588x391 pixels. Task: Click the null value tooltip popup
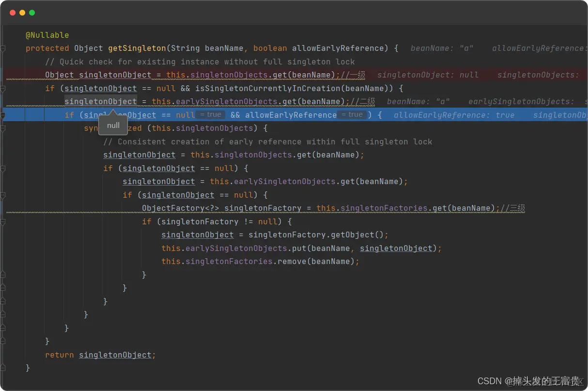tap(113, 125)
